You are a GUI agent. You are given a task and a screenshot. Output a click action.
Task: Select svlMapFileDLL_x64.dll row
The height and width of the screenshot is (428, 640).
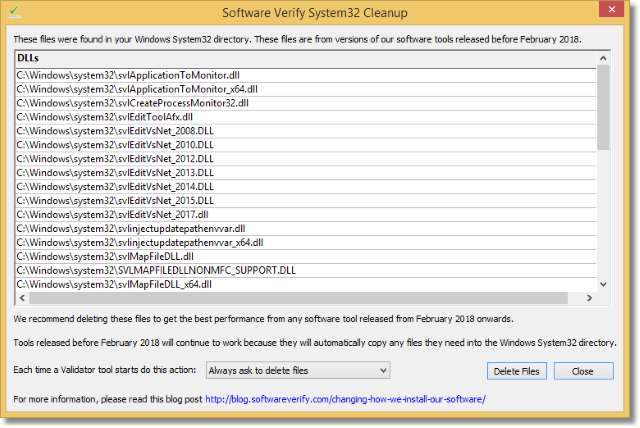[x=306, y=284]
